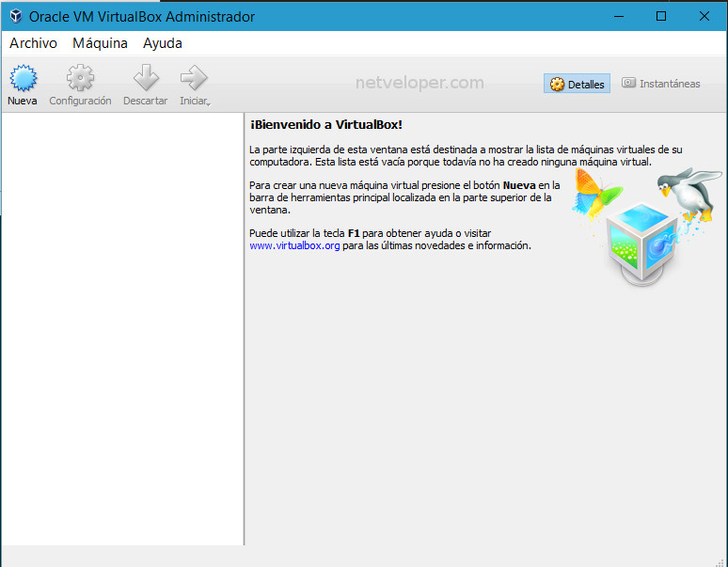Click the VirtualBox cube icon in title bar
Image resolution: width=728 pixels, height=567 pixels.
click(16, 16)
